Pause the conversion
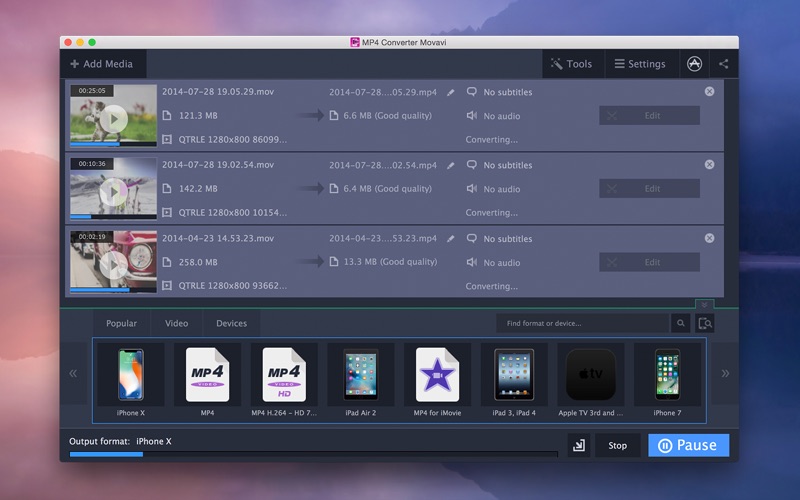 coord(688,445)
